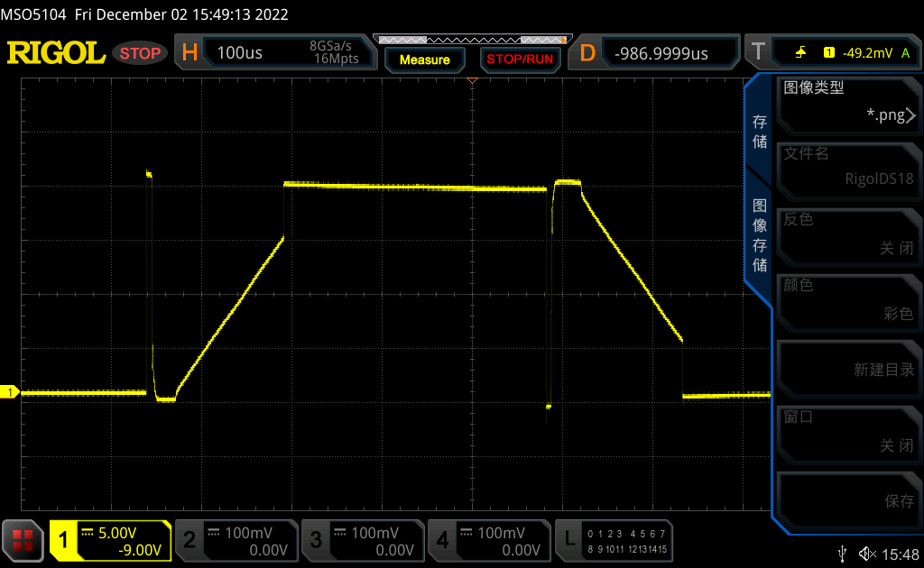This screenshot has width=924, height=568.
Task: Click the USB device status icon
Action: [842, 553]
